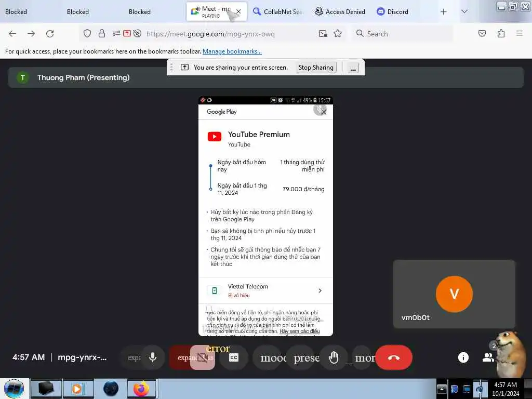Minimize the screen sharing notification bar

[x=353, y=68]
